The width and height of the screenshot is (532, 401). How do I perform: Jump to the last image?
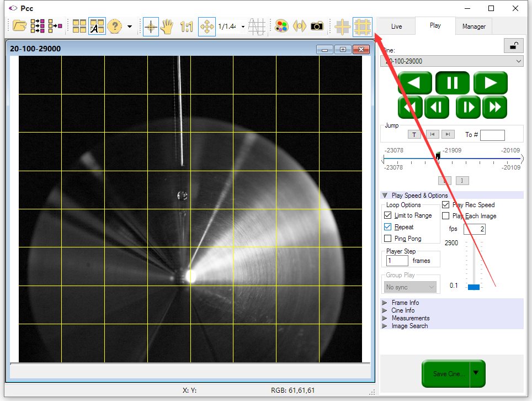pyautogui.click(x=448, y=134)
